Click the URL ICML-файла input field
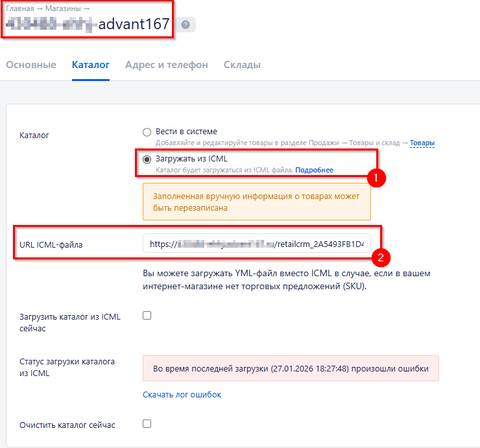The image size is (480, 448). 256,244
